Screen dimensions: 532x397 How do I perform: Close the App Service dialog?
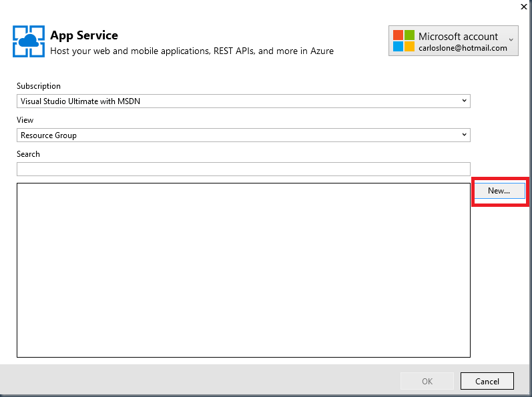point(524,7)
